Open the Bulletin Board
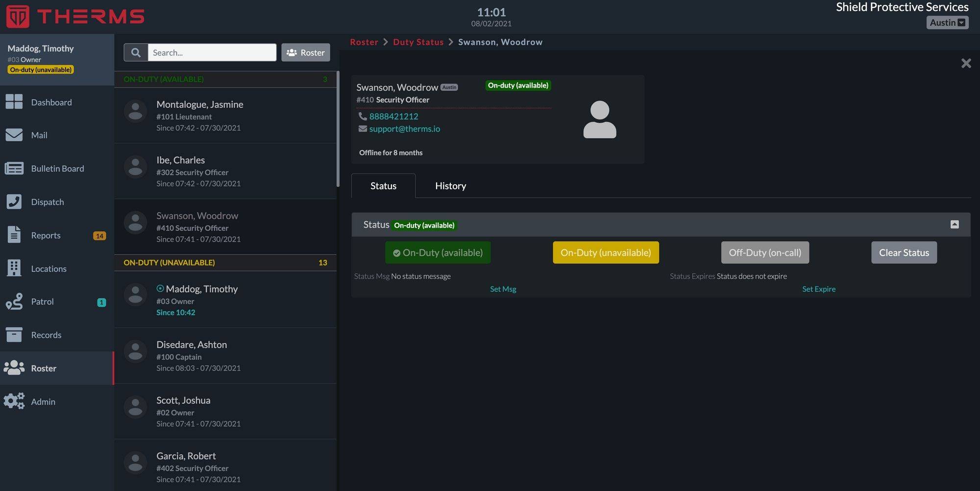Viewport: 980px width, 491px height. click(x=57, y=168)
